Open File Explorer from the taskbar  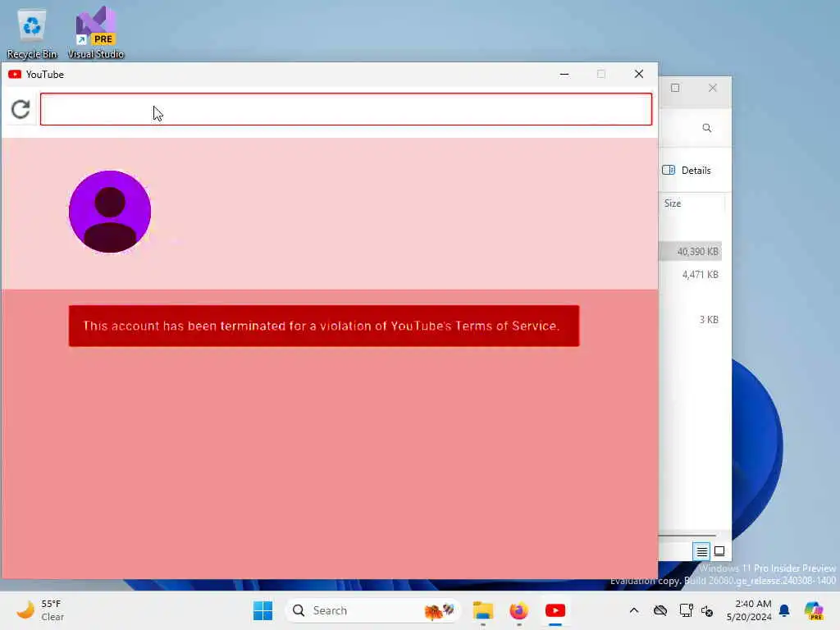pyautogui.click(x=482, y=610)
